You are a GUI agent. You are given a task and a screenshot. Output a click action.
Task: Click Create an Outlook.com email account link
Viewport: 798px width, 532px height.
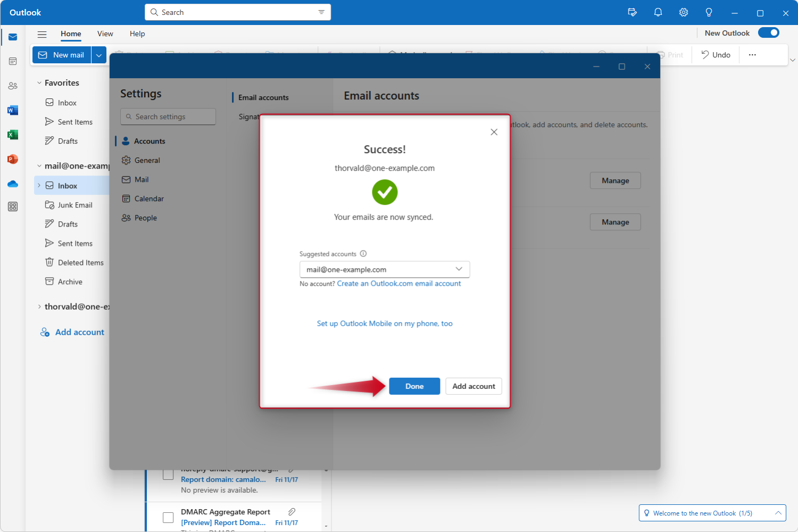click(x=398, y=284)
